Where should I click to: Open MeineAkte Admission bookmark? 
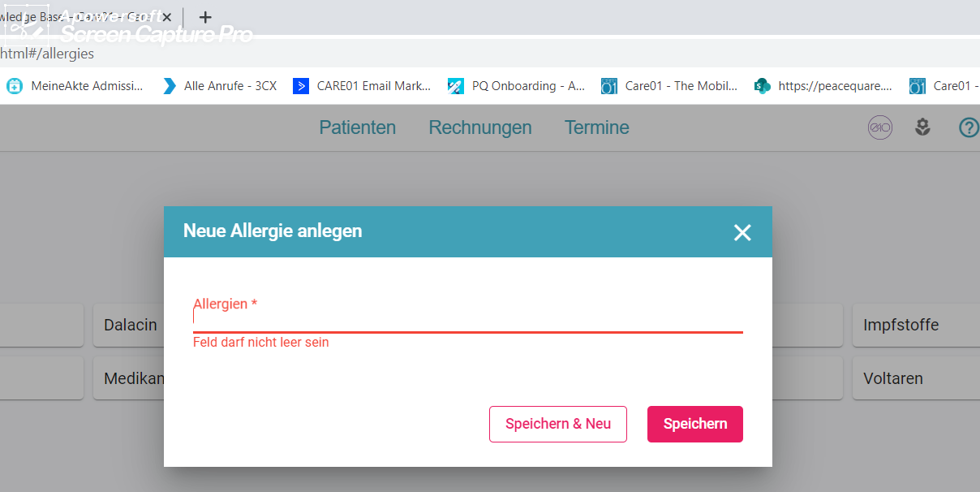75,86
